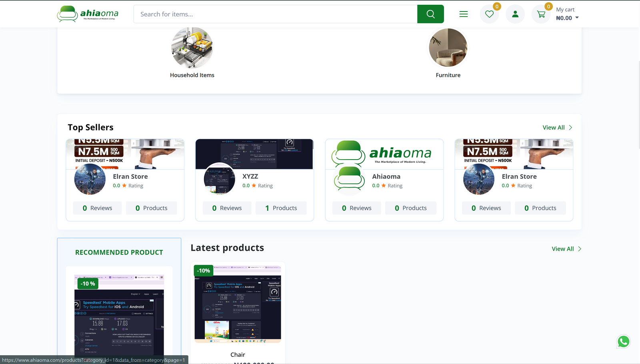640x364 pixels.
Task: Select the Household Items category image
Action: [x=192, y=48]
